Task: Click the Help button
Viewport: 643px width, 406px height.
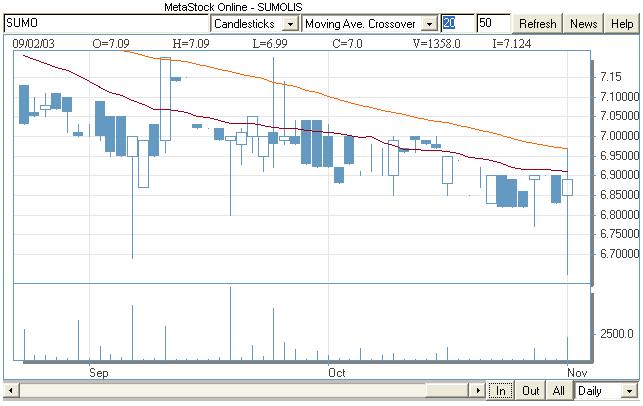Action: 622,24
